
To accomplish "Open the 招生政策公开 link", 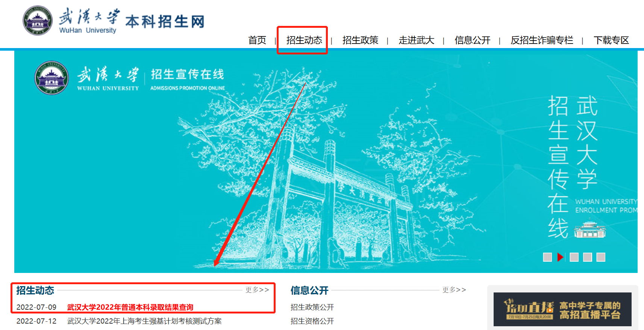I will click(312, 307).
